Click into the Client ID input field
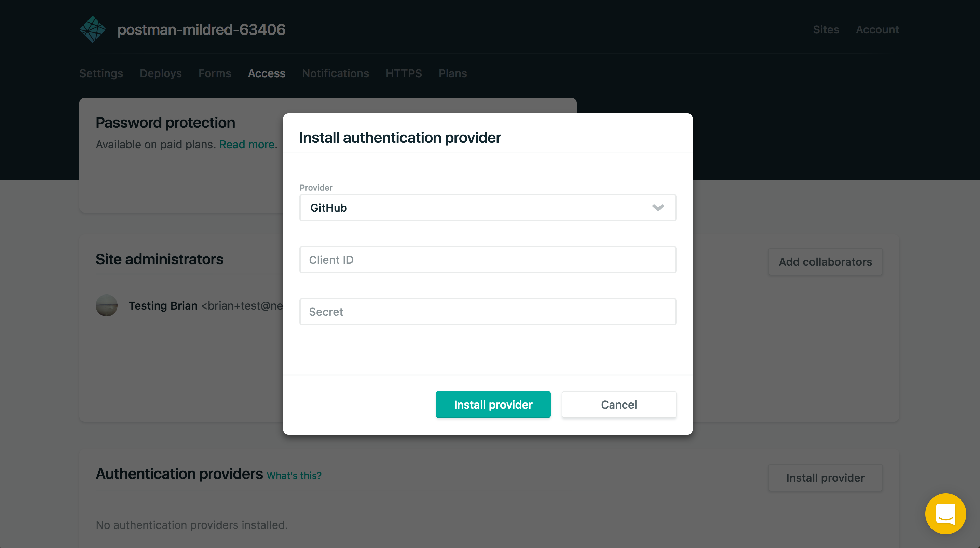 coord(487,260)
